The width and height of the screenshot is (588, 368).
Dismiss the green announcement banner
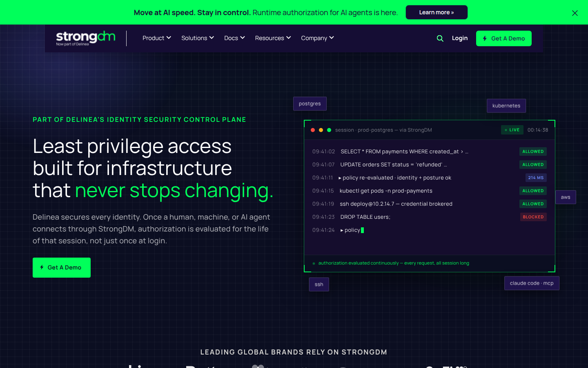click(x=575, y=13)
